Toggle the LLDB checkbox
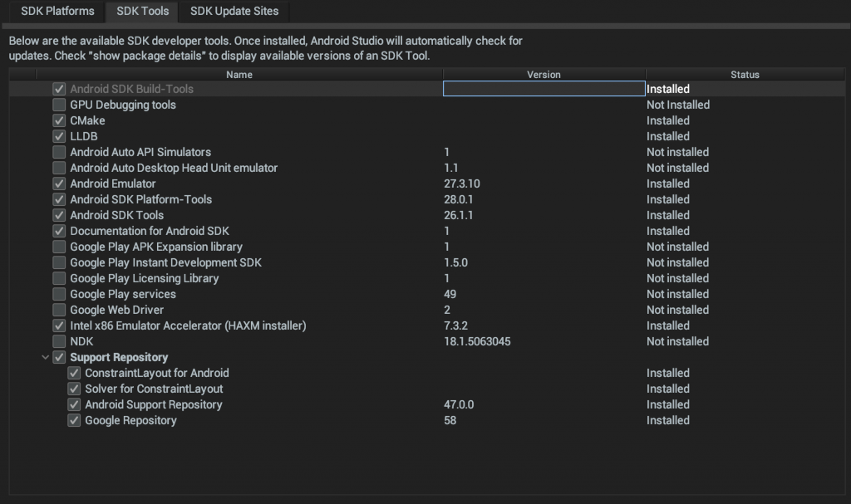 pyautogui.click(x=59, y=136)
